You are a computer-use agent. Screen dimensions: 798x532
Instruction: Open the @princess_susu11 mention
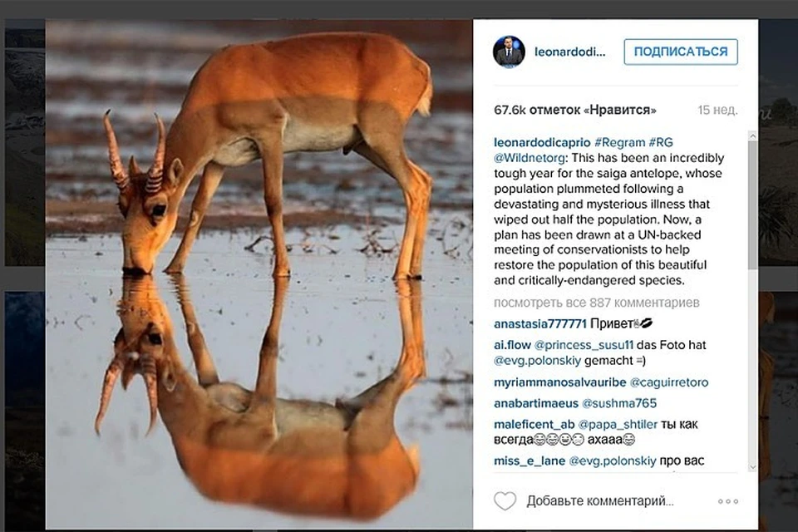coord(584,345)
